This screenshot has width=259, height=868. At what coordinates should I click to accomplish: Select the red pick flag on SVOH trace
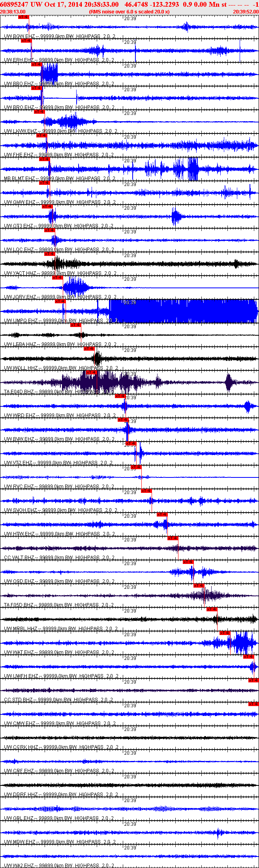[146, 491]
